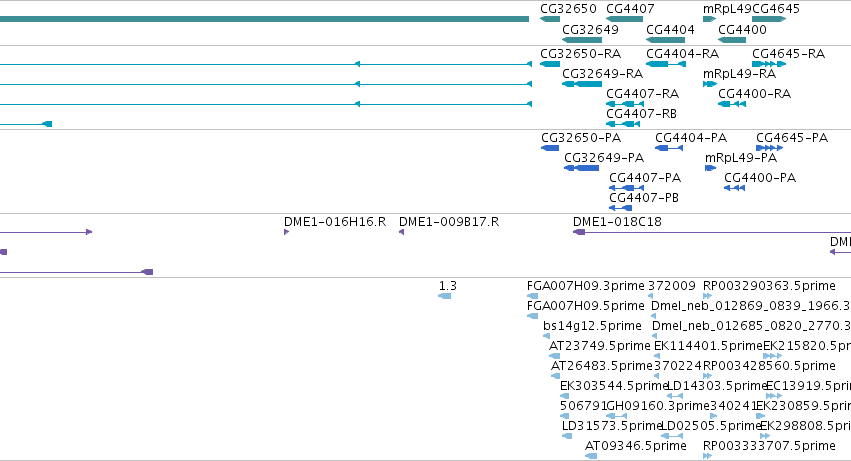Click the CG32649-RA label text
851x461 pixels.
(602, 74)
